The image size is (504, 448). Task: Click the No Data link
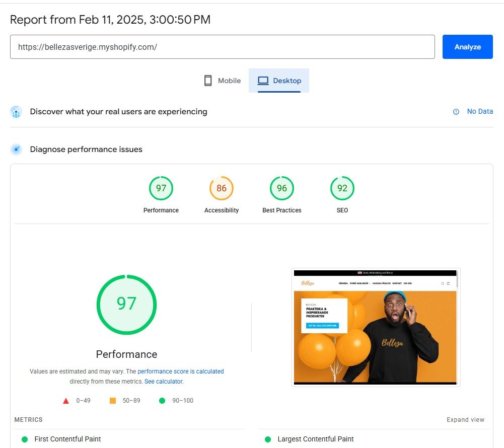click(480, 111)
